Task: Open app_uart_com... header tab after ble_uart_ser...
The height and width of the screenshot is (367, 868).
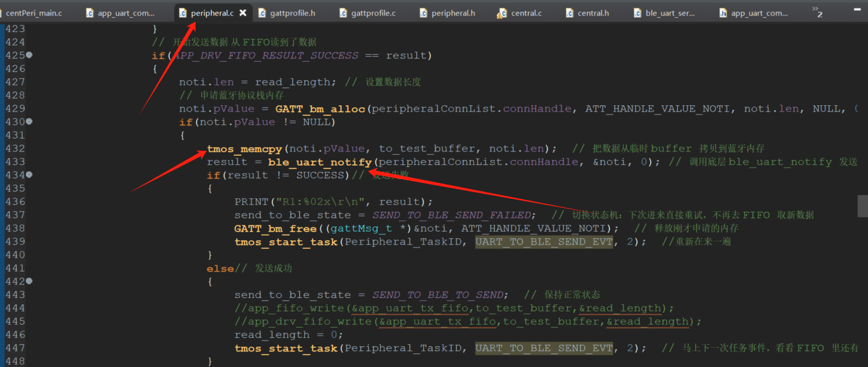Action: point(754,12)
